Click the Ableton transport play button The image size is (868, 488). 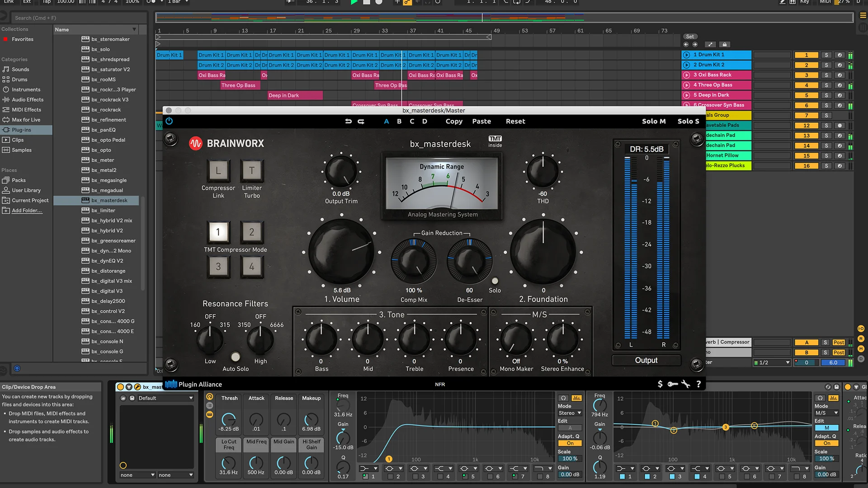[354, 2]
